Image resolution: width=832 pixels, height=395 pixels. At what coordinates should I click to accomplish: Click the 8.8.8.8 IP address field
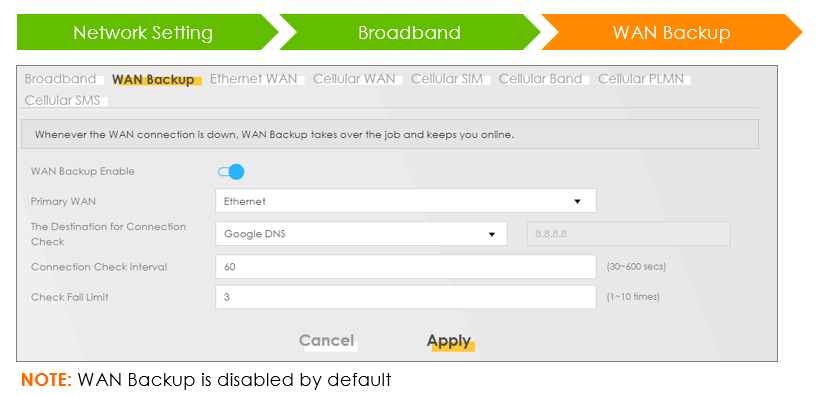click(x=628, y=234)
